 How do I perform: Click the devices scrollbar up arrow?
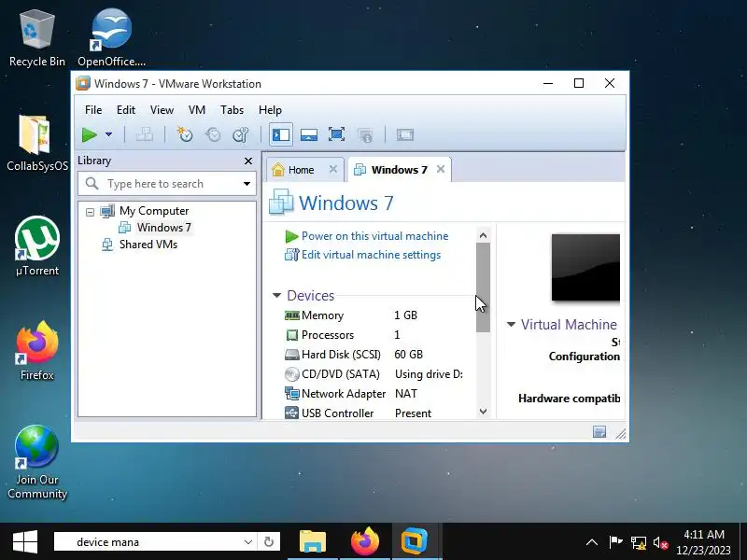click(x=483, y=235)
